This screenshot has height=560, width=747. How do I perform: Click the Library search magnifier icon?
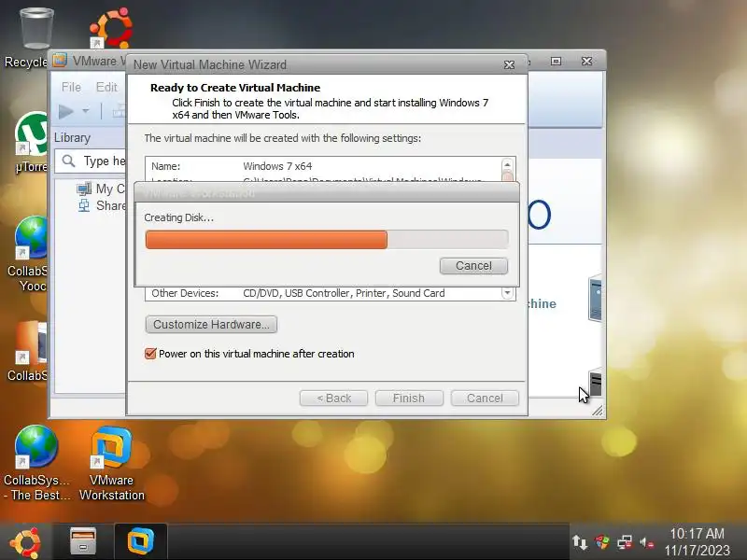pyautogui.click(x=68, y=161)
